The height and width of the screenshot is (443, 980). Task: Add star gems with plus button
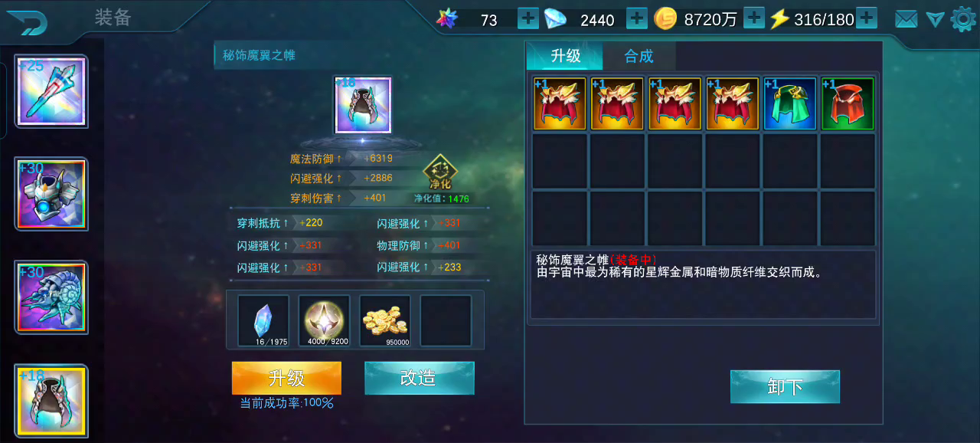pyautogui.click(x=528, y=18)
